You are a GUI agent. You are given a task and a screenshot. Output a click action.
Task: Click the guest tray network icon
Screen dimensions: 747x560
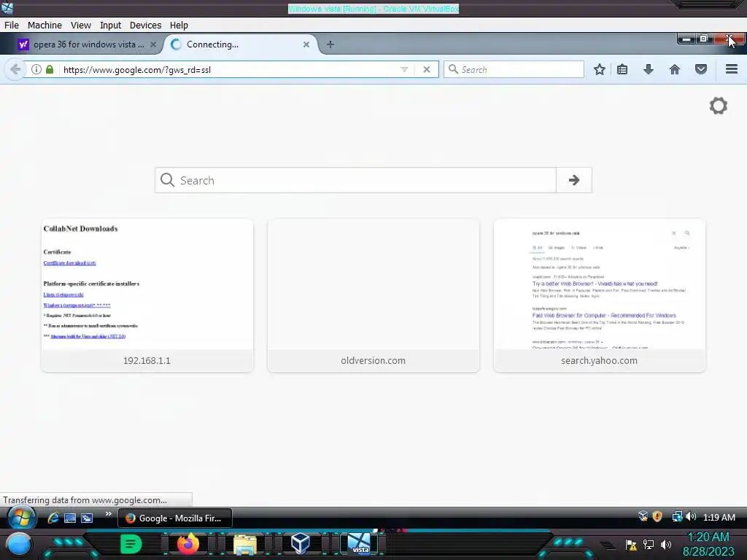pyautogui.click(x=677, y=517)
